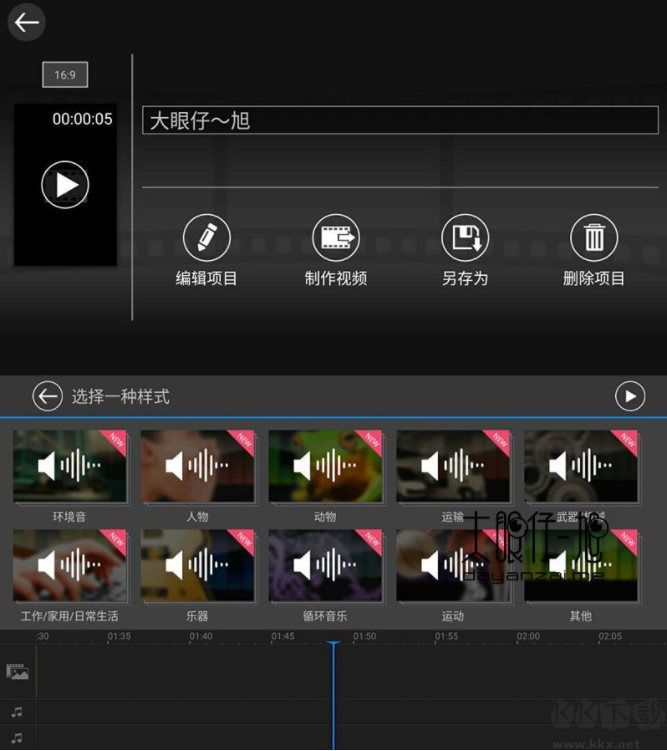Click the 环境音 label text
The width and height of the screenshot is (667, 751).
coord(69,516)
